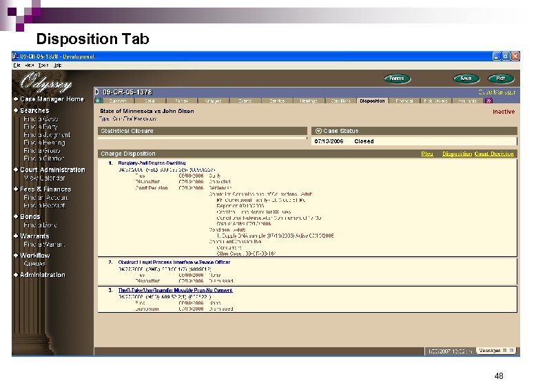Open Find a Warrant under Warrants
Image resolution: width=536 pixels, height=392 pixels.
click(x=44, y=245)
